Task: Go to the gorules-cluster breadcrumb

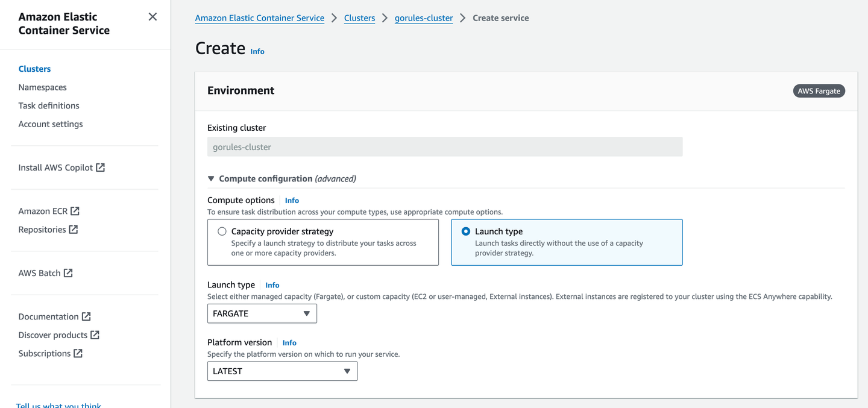Action: click(x=424, y=18)
